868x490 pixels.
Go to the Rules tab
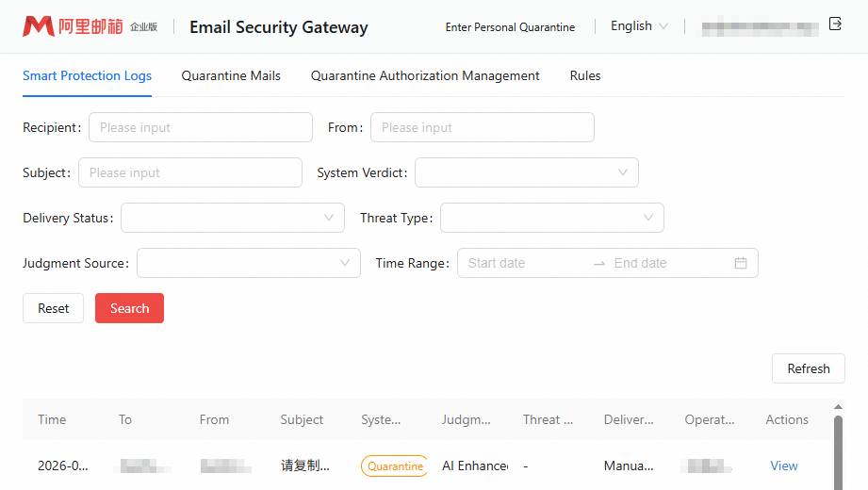point(585,75)
